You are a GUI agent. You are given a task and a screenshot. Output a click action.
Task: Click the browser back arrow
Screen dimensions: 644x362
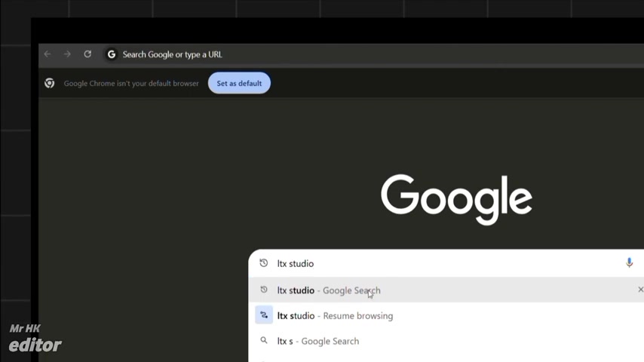48,54
